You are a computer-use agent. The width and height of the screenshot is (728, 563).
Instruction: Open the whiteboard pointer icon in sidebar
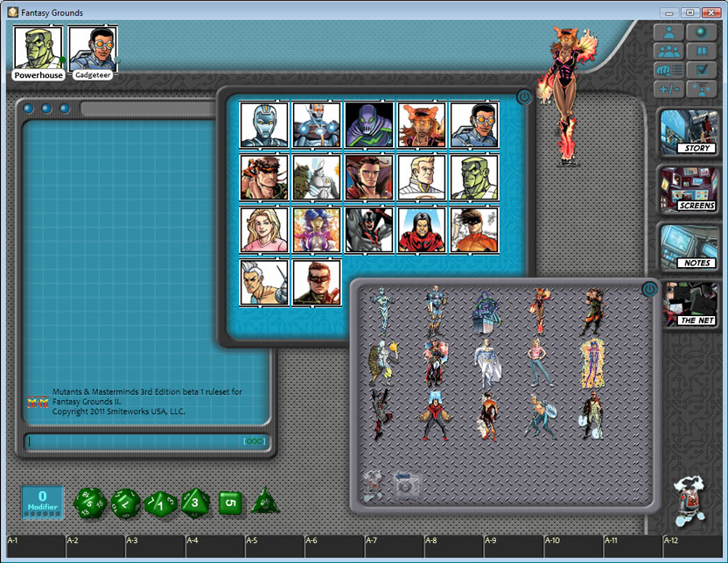[701, 88]
